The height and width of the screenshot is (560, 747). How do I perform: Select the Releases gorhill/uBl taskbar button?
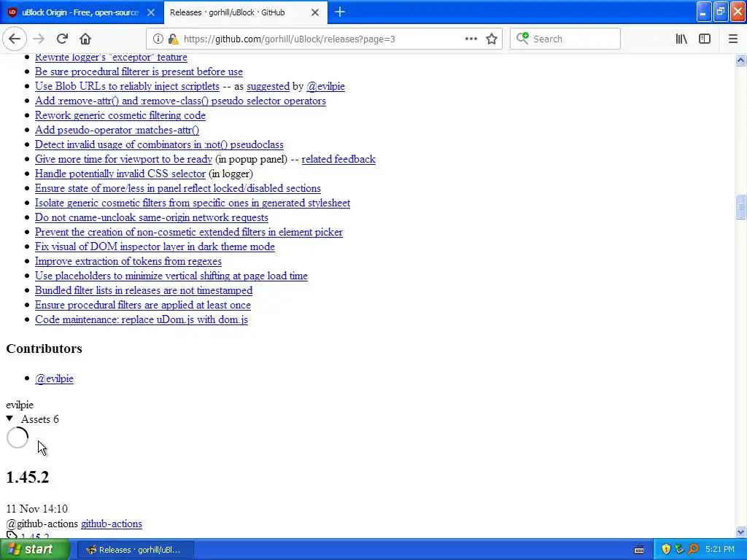coord(134,550)
